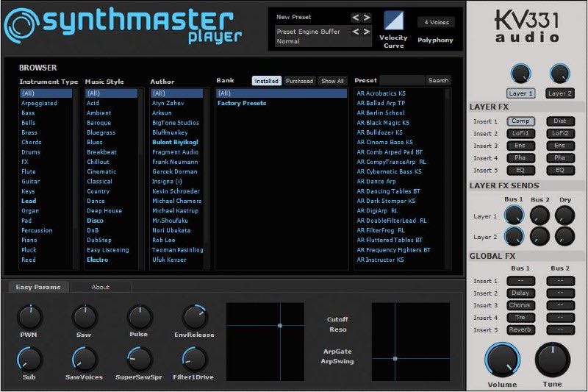The height and width of the screenshot is (392, 588).
Task: Click the Cutoff/Reso XY pad handle
Action: pyautogui.click(x=280, y=324)
